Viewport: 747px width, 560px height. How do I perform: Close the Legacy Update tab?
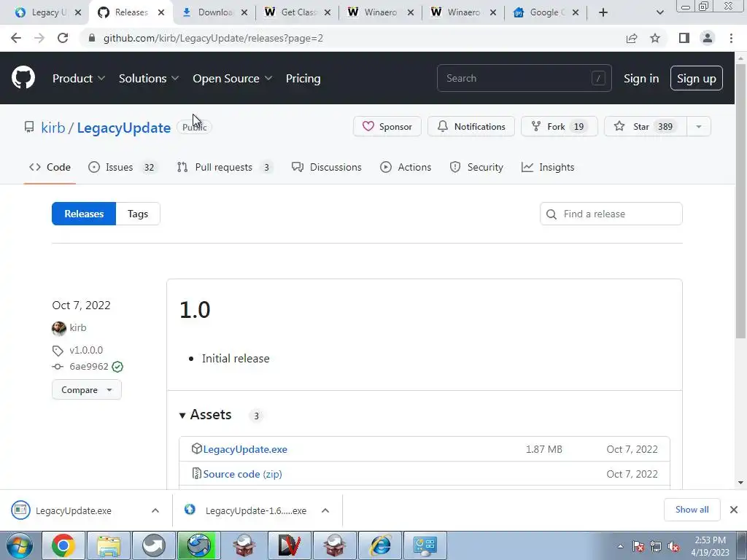78,12
